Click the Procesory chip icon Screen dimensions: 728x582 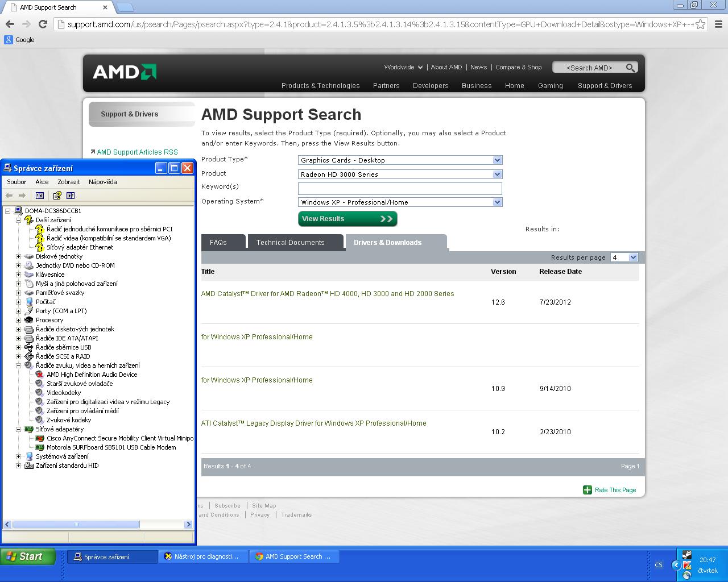[28, 320]
